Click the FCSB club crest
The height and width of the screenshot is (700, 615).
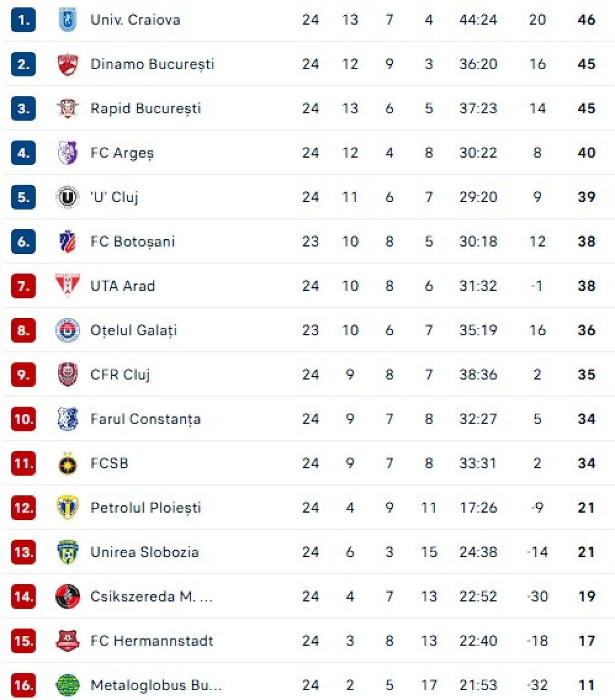pyautogui.click(x=67, y=464)
